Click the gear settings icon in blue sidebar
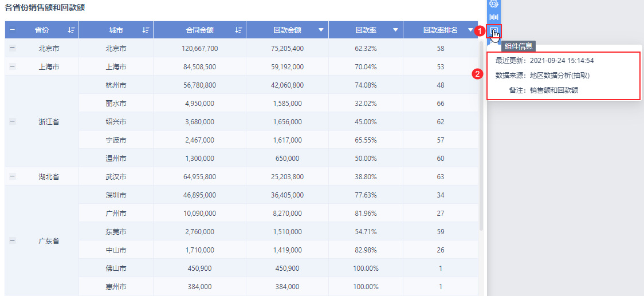Screen dimensions: 644x296 [494, 3]
